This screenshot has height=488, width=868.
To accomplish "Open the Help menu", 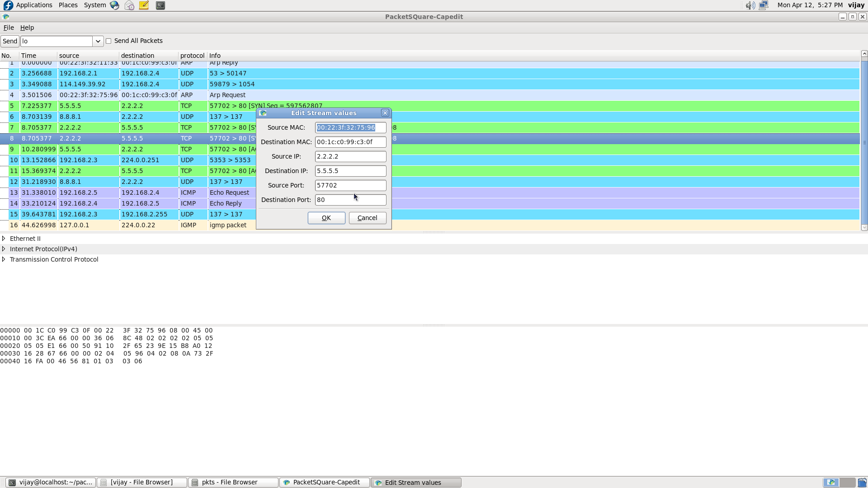I will tap(27, 28).
